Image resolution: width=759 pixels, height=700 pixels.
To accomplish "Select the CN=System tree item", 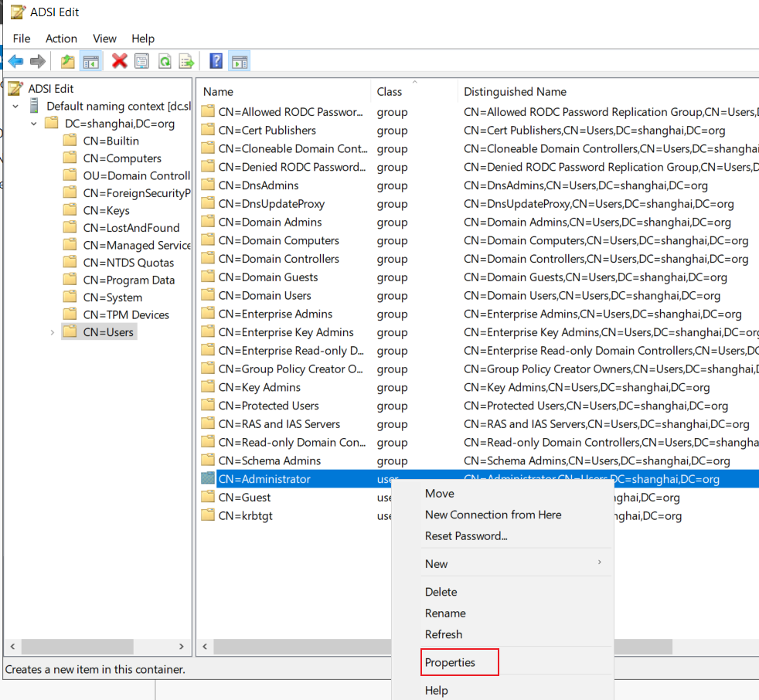I will tap(112, 297).
